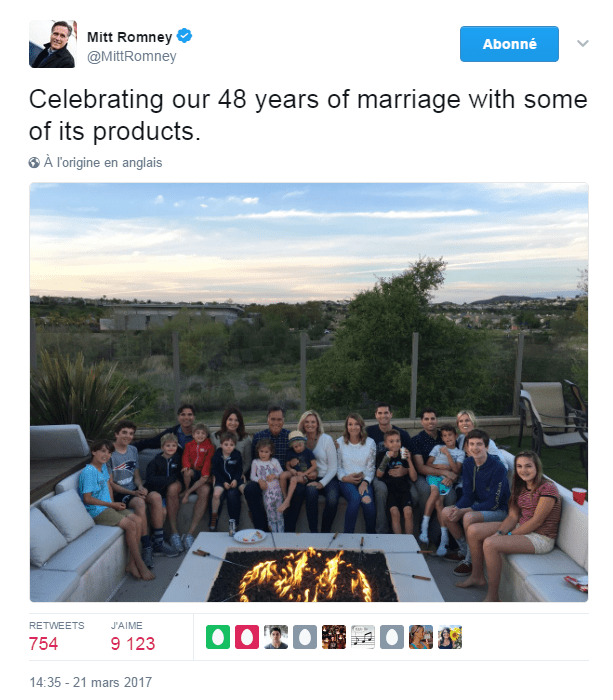Open the @MittRomney handle link
This screenshot has width=613, height=700.
point(132,57)
